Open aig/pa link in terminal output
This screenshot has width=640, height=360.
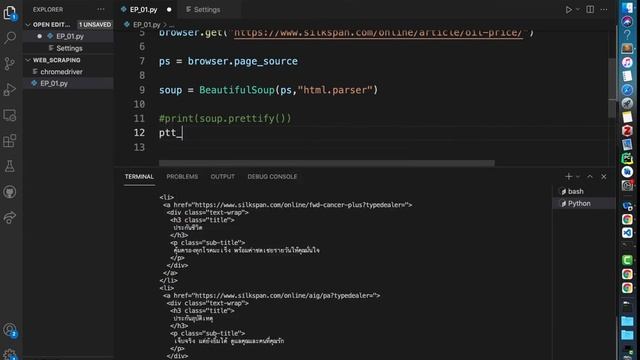pos(284,296)
